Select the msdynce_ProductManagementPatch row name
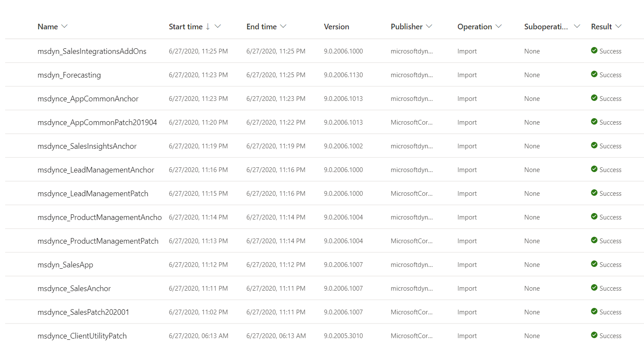 pyautogui.click(x=98, y=241)
